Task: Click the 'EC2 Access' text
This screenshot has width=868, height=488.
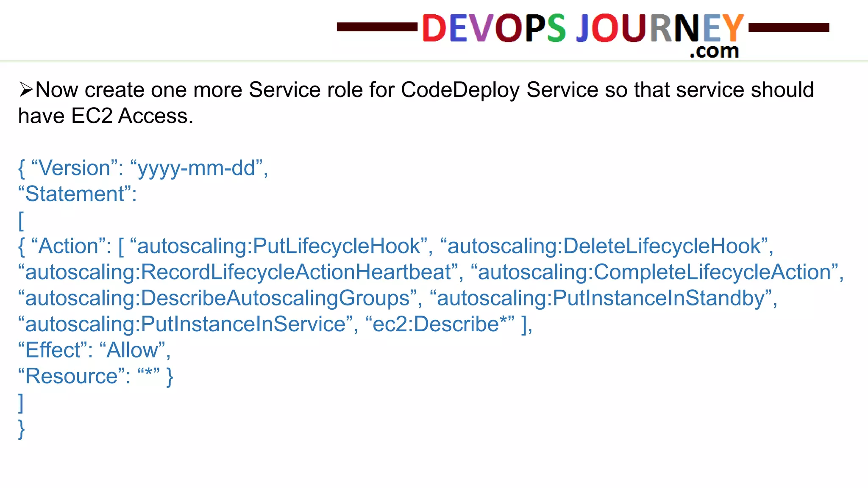Action: point(132,116)
